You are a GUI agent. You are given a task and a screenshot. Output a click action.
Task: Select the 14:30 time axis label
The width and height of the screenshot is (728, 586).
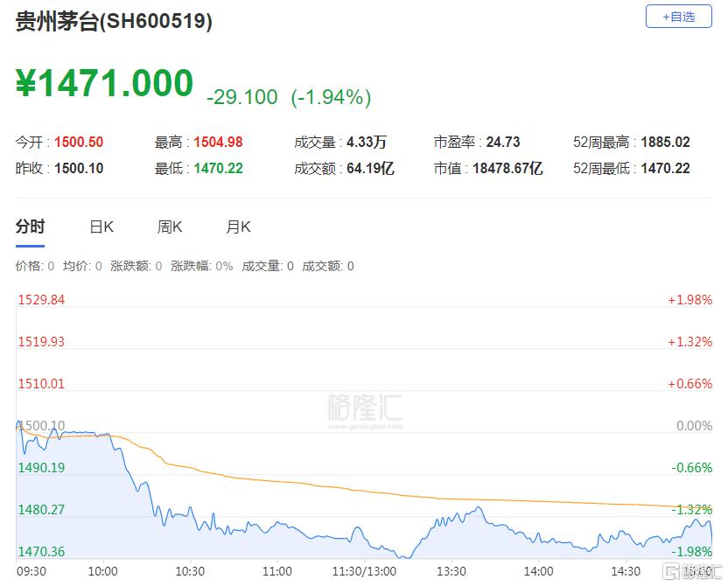click(x=626, y=571)
